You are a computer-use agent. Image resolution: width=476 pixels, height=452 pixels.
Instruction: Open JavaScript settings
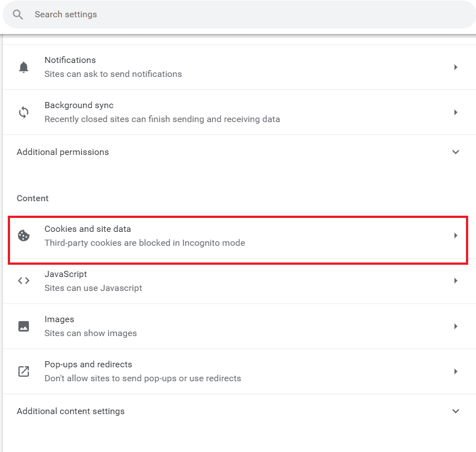coord(239,281)
